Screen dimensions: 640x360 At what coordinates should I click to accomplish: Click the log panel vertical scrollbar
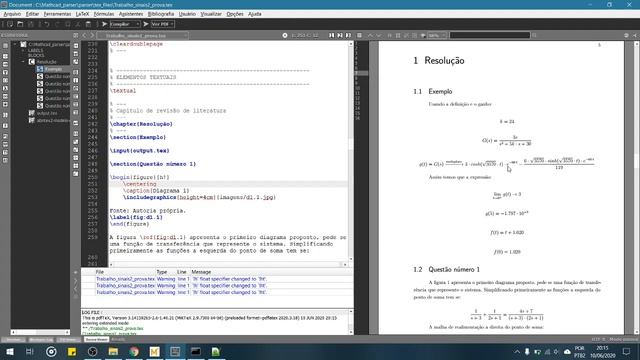point(351,322)
